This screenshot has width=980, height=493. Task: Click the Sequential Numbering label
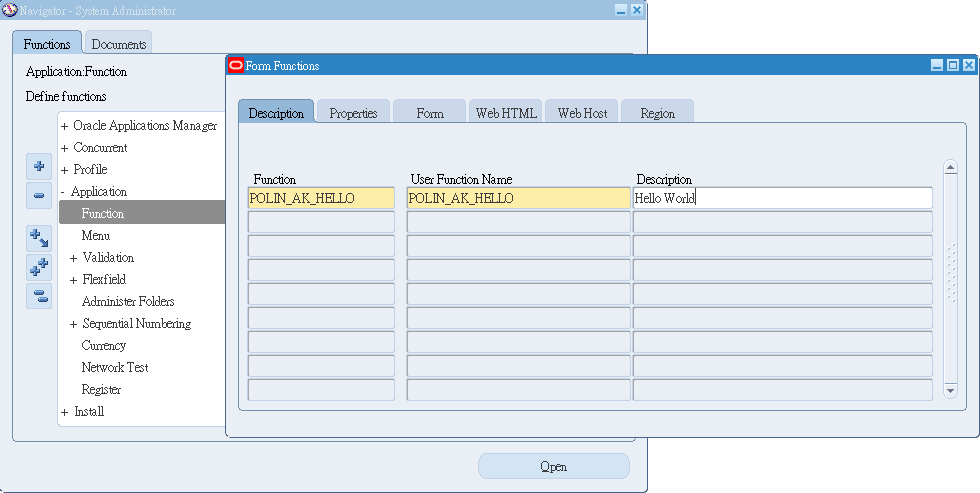pos(137,324)
